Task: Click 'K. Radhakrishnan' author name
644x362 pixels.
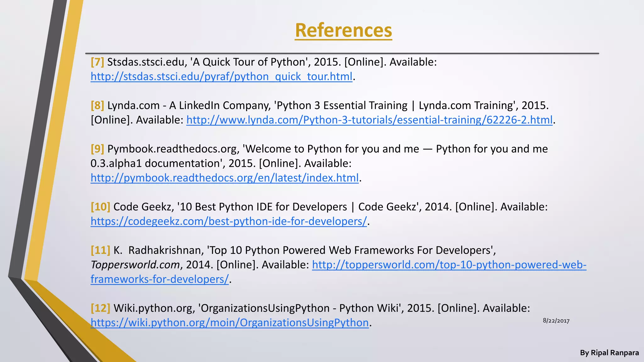Action: point(158,250)
